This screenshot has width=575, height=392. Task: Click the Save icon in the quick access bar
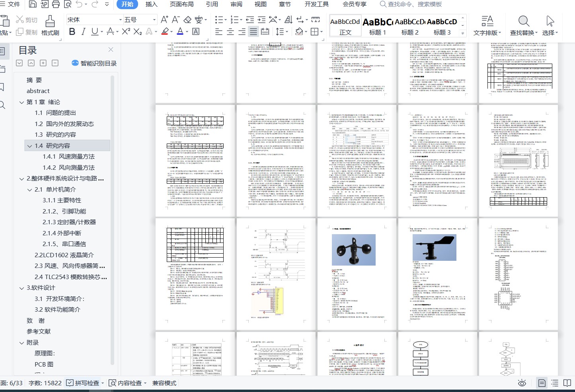pyautogui.click(x=33, y=4)
